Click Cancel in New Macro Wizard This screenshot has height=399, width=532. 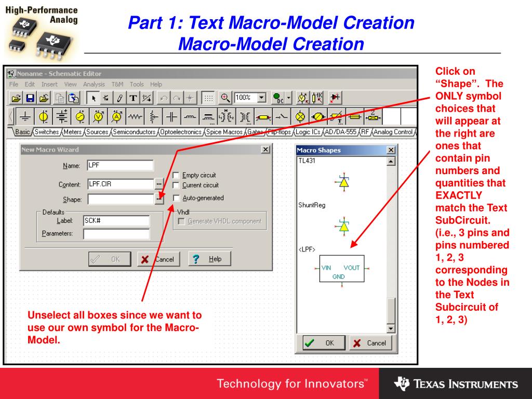click(158, 259)
